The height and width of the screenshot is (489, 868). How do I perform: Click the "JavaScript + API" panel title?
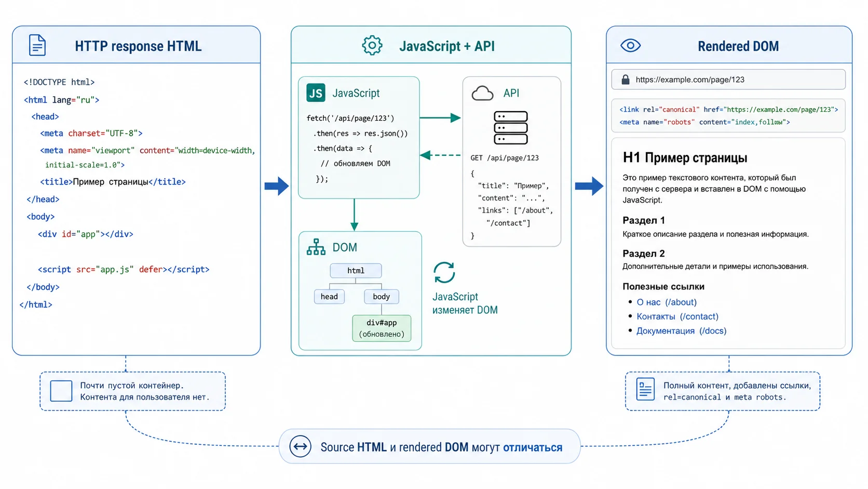click(x=447, y=46)
